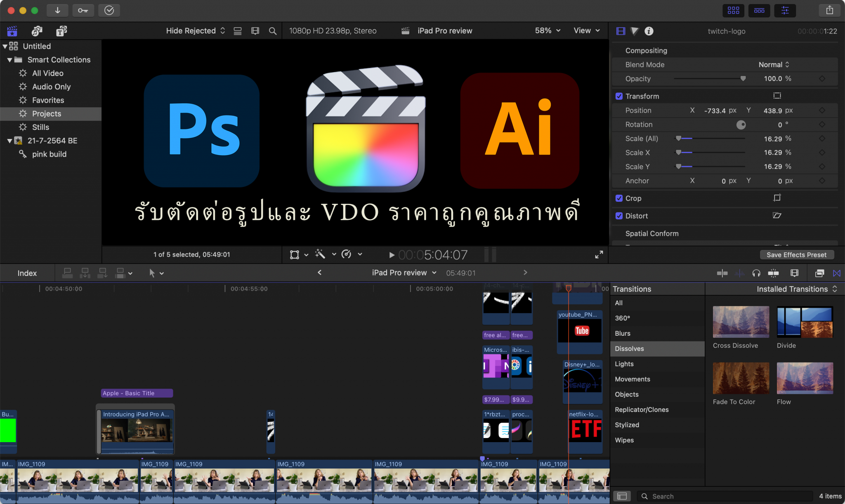Select the Movements transitions category
This screenshot has width=845, height=504.
pyautogui.click(x=657, y=379)
